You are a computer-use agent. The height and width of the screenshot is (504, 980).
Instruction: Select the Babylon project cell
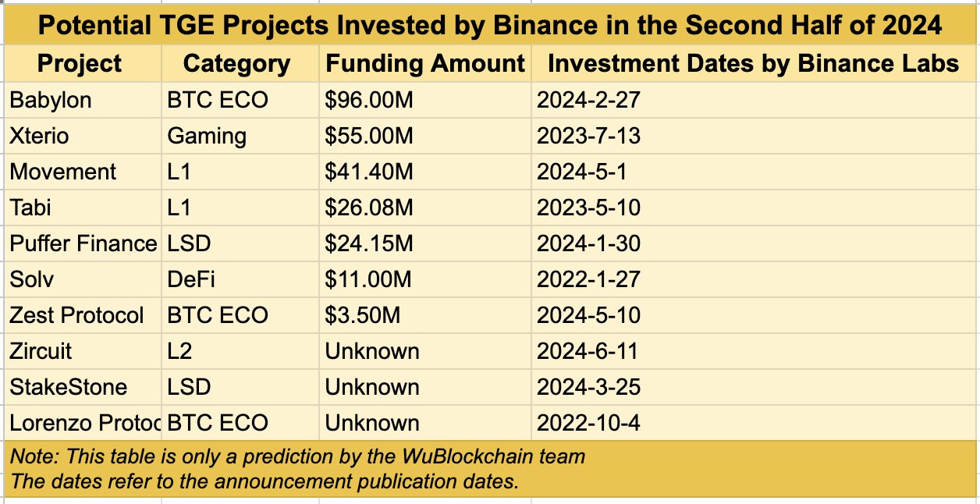[x=51, y=100]
